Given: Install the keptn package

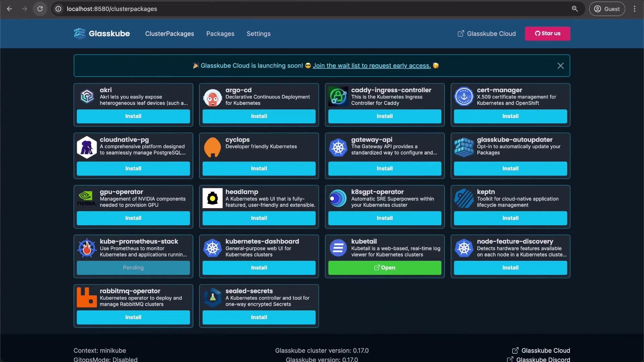Looking at the screenshot, I should (x=511, y=218).
